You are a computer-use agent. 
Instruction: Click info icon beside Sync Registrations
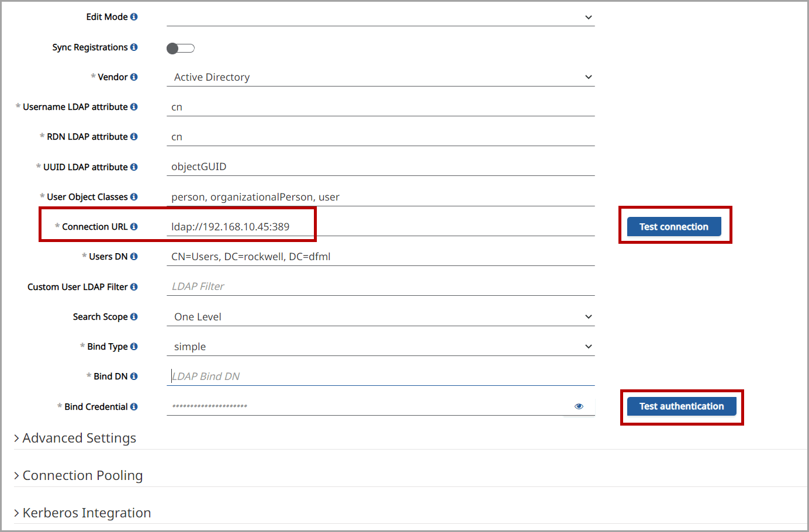pyautogui.click(x=134, y=47)
